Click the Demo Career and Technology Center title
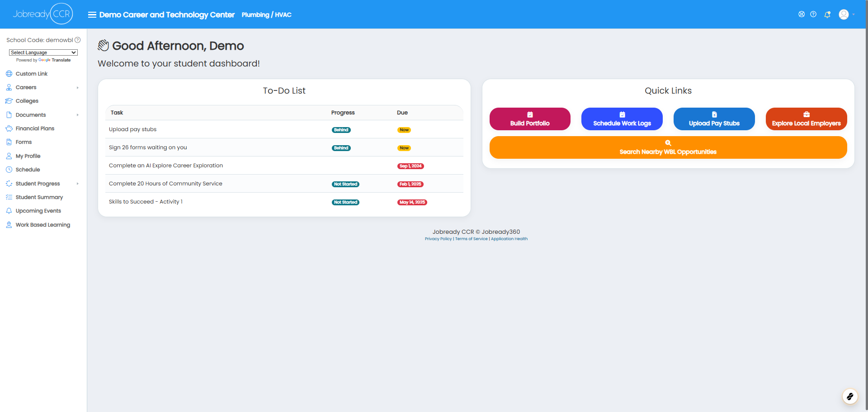The height and width of the screenshot is (412, 868). [x=167, y=14]
